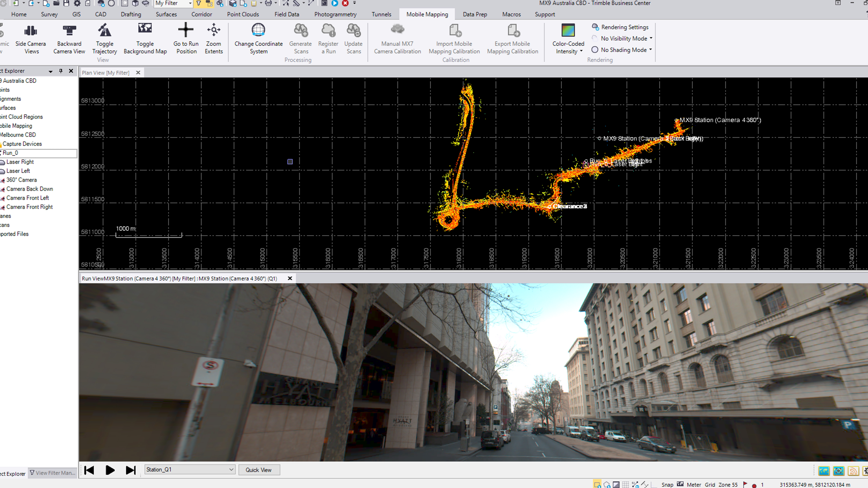Switch to Point Clouds ribbon tab
The height and width of the screenshot is (488, 868).
click(243, 14)
